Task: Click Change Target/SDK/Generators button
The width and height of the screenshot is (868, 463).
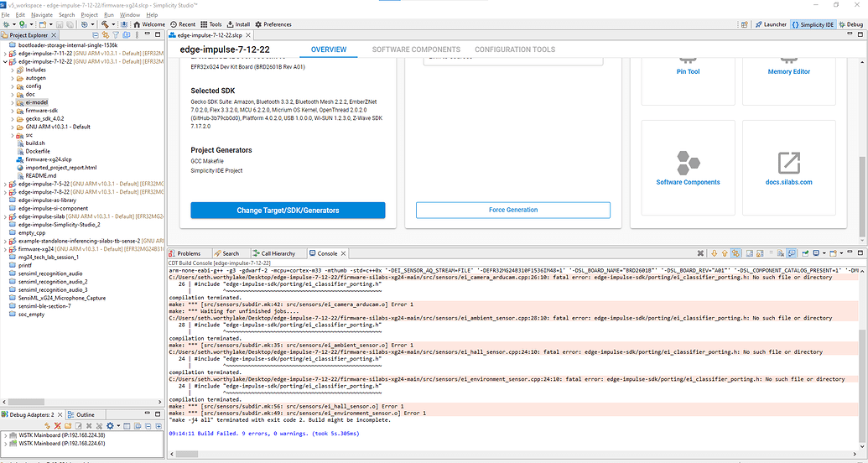Action: [x=288, y=211]
